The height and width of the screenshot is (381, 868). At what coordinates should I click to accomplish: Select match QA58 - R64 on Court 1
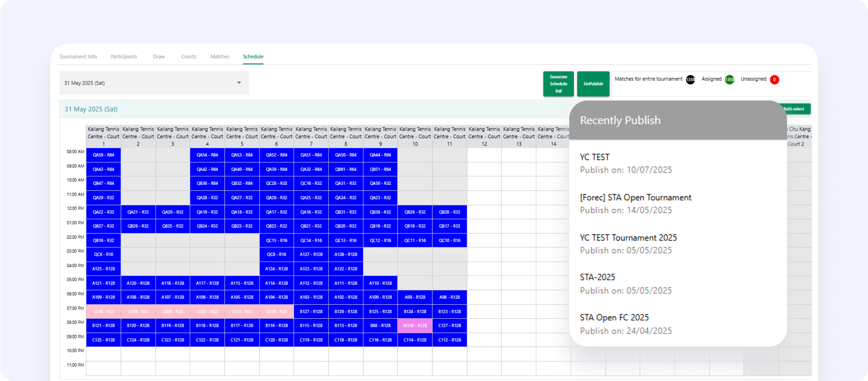(104, 155)
